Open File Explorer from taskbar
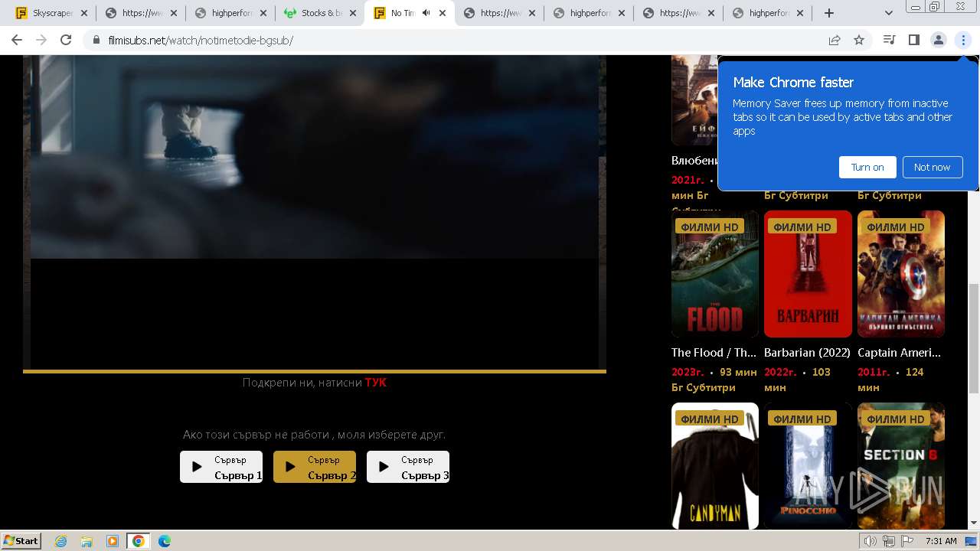 [87, 541]
